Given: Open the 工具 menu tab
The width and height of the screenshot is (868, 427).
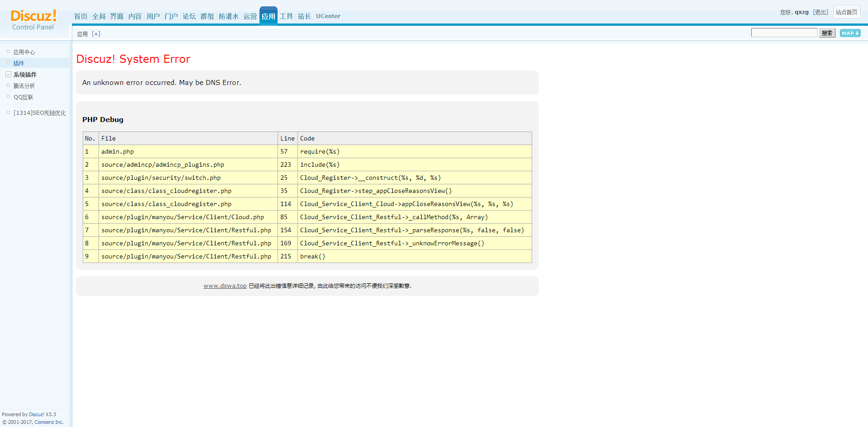Looking at the screenshot, I should point(286,16).
